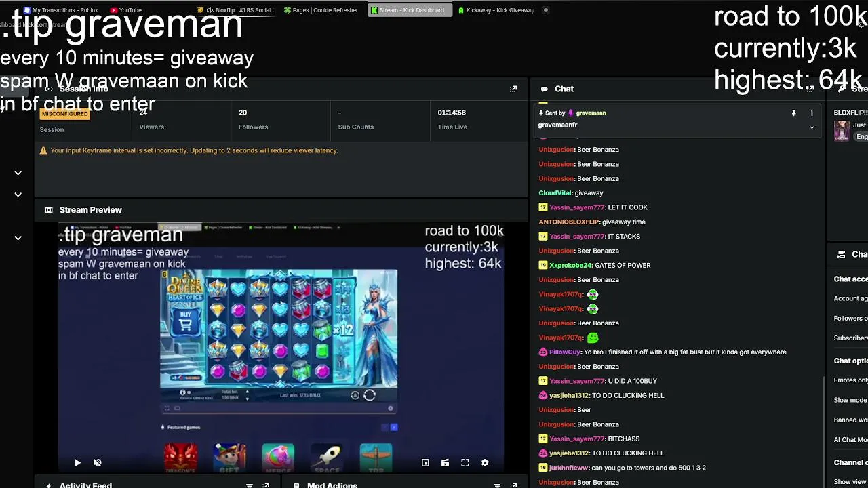This screenshot has width=868, height=488.
Task: Click Xxprokobe24 username in chat
Action: click(x=570, y=265)
